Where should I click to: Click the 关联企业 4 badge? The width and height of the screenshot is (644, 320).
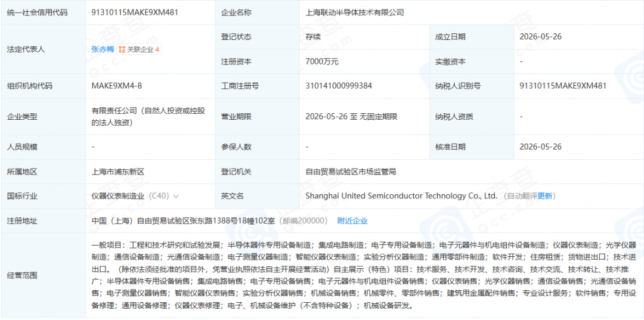coord(139,49)
